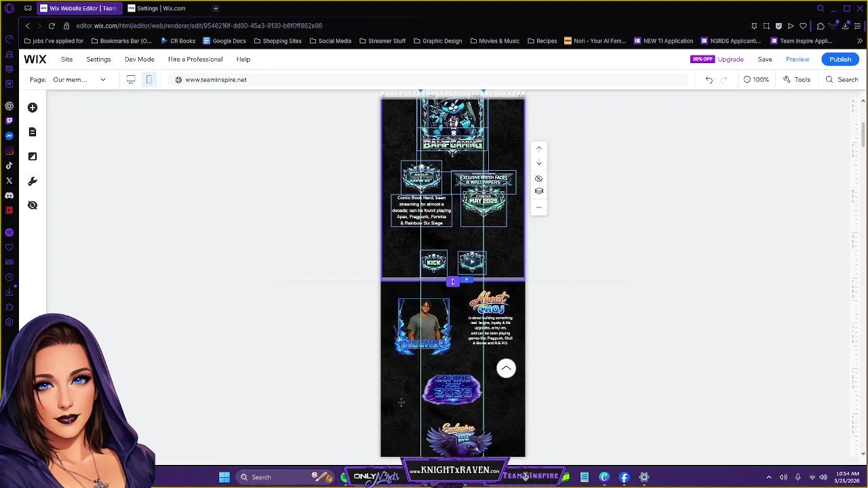Click the back to top button
The image size is (868, 488).
click(x=506, y=368)
